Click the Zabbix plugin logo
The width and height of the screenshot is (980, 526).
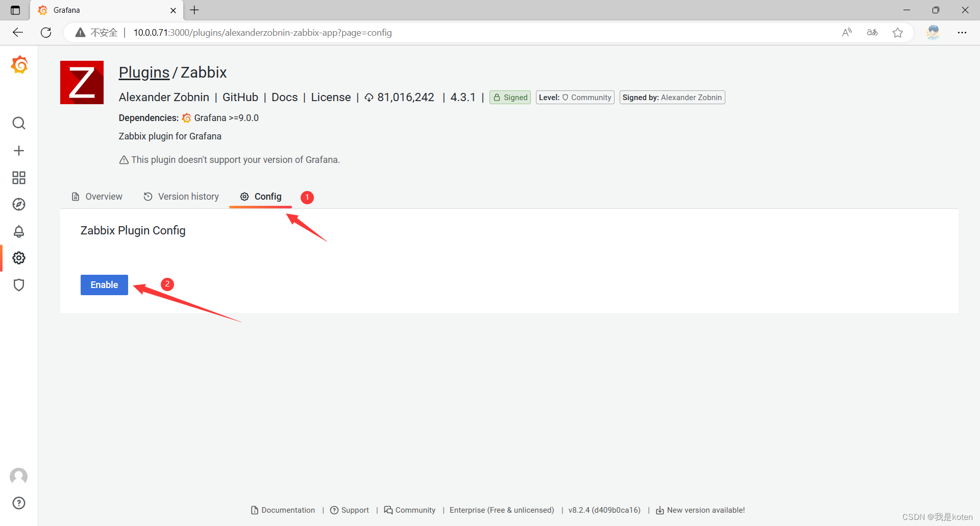pos(82,82)
